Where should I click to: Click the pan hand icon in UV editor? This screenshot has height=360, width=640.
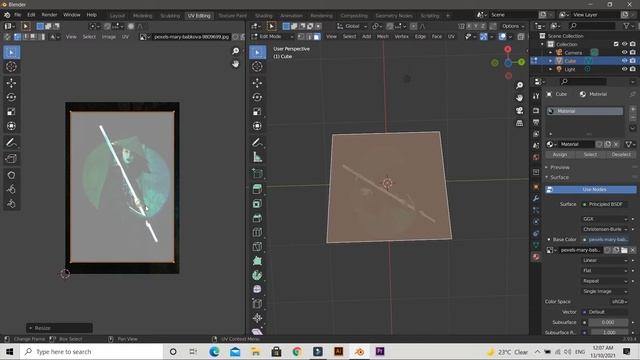click(x=236, y=64)
